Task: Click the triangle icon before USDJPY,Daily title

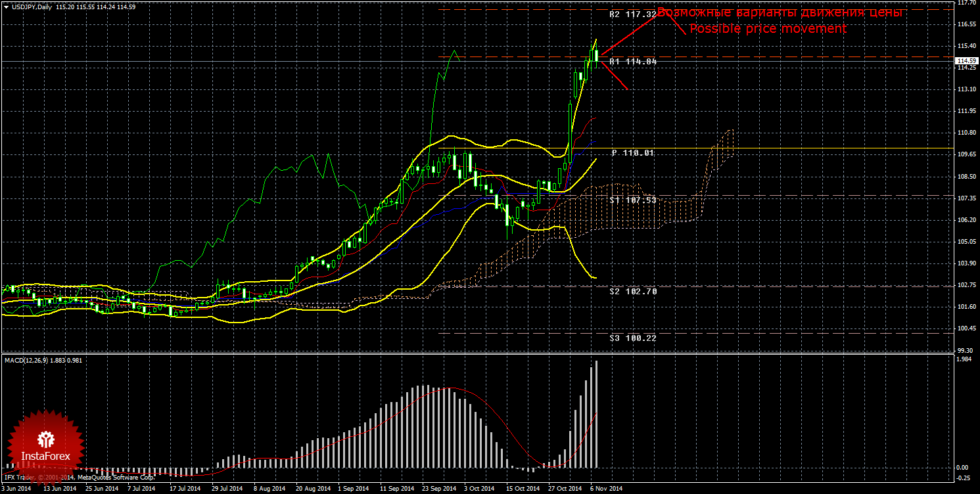Action: tap(5, 7)
